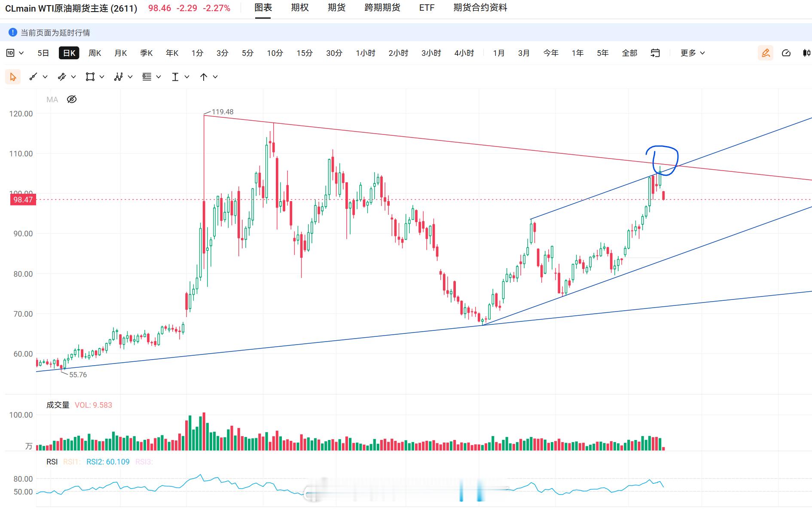Choose the 4小时 interval
Viewport: 812px width, 510px height.
[464, 53]
